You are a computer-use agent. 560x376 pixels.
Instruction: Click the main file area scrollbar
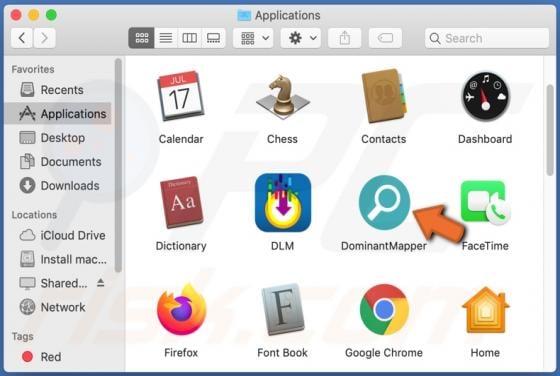[550, 130]
